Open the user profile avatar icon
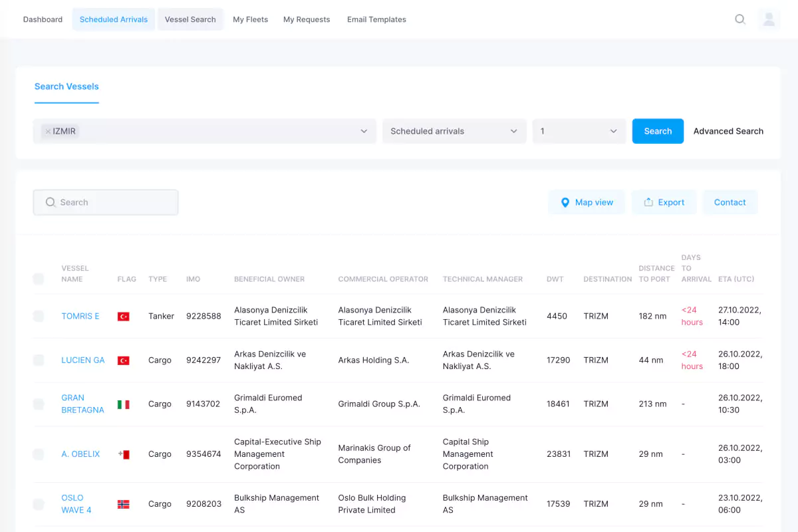This screenshot has height=532, width=798. click(769, 19)
